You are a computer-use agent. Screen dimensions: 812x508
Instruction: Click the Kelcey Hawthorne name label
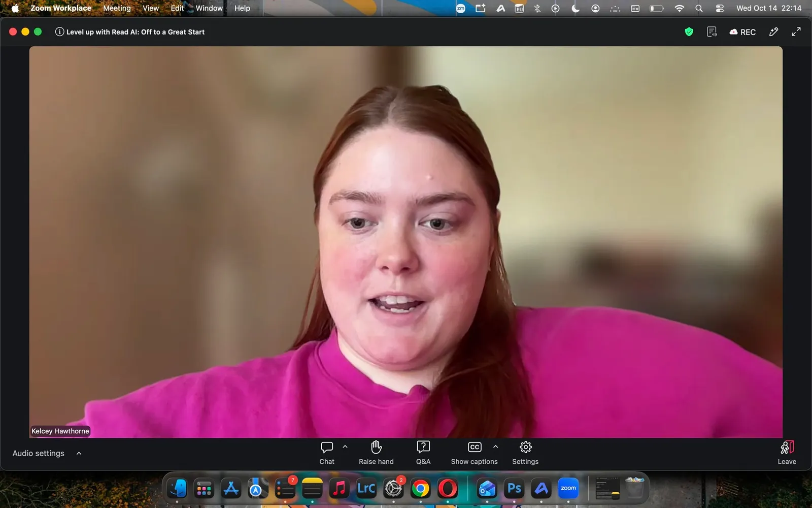click(x=60, y=431)
